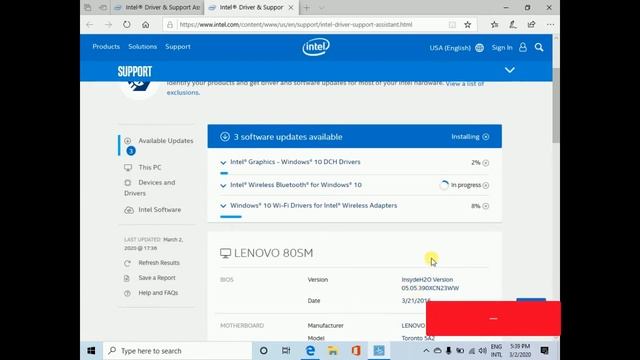
Task: Click the browser address bar URL
Action: [296, 24]
